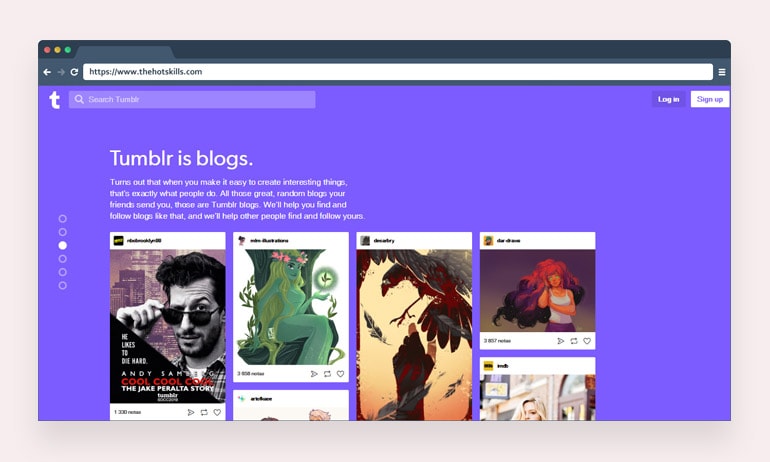Image resolution: width=770 pixels, height=462 pixels.
Task: Like the green nymph illustration post
Action: 340,374
